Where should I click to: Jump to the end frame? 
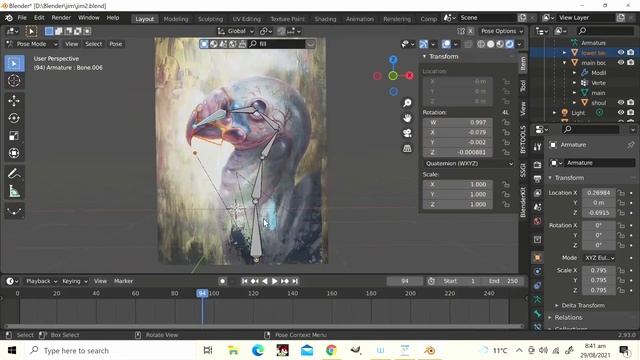(295, 281)
